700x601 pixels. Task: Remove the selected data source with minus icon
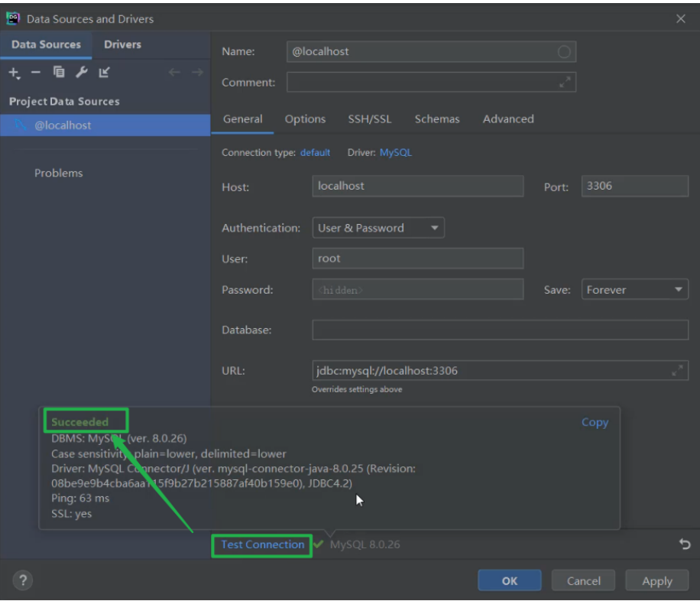(36, 72)
